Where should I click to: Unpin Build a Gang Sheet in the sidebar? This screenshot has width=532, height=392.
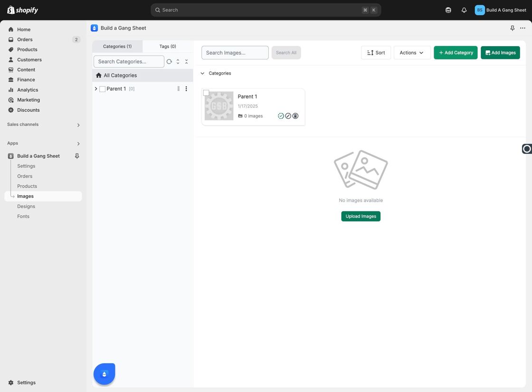point(77,156)
